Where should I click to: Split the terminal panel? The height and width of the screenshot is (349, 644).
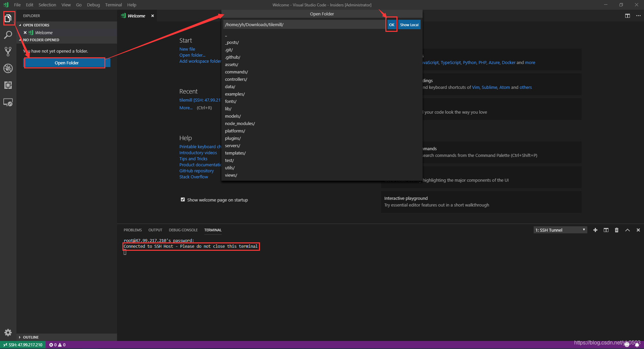[x=606, y=230]
